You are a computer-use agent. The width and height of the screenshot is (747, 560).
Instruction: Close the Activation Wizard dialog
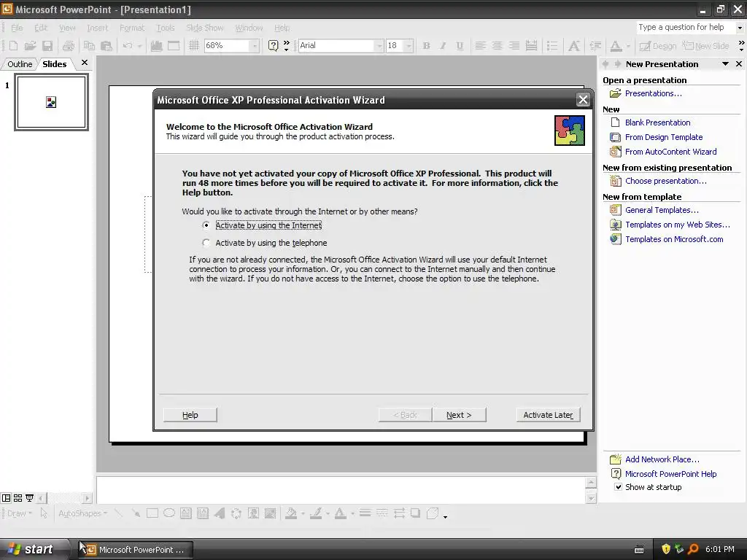pyautogui.click(x=583, y=99)
